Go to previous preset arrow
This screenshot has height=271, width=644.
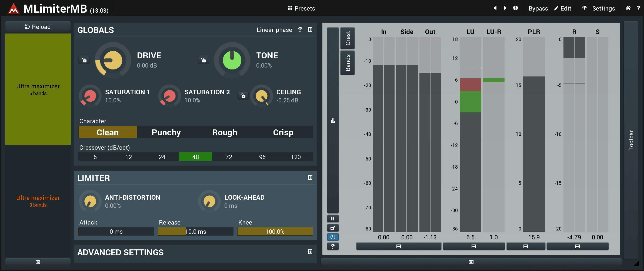[495, 8]
